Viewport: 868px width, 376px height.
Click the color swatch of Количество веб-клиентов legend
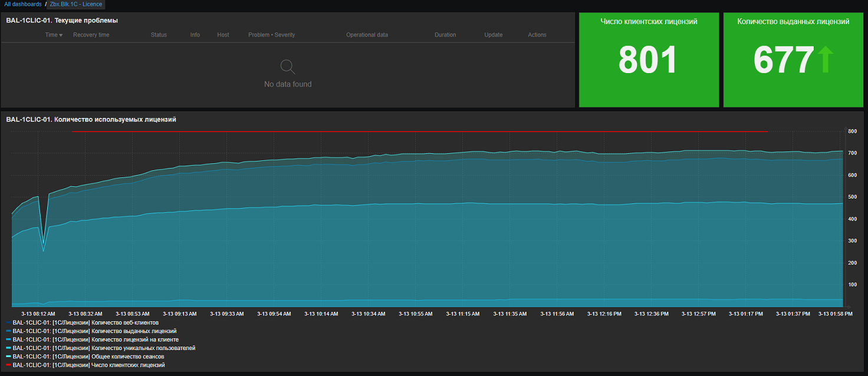point(8,322)
